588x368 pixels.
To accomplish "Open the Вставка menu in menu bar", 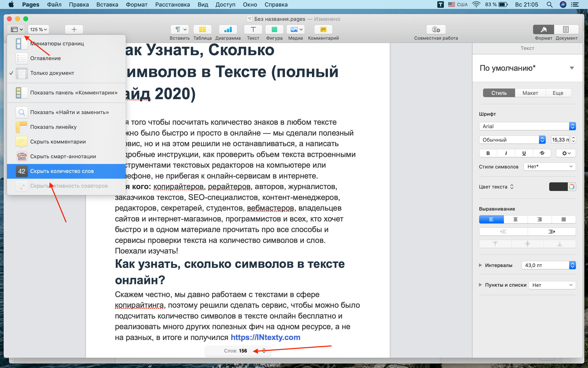I will tap(107, 5).
